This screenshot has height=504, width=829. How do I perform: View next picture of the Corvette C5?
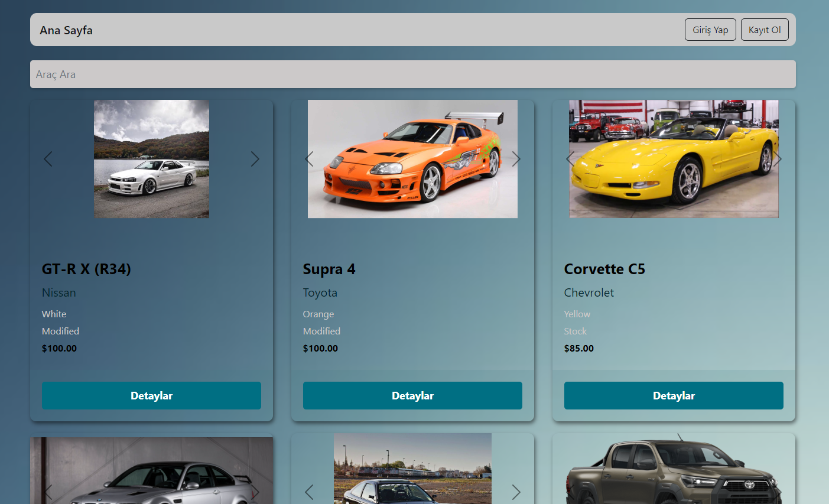tap(777, 159)
